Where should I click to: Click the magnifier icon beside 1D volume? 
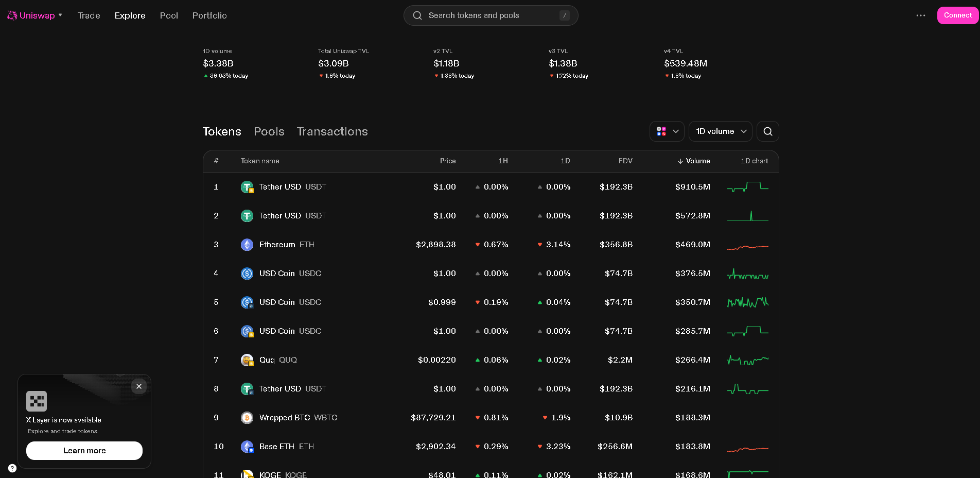click(767, 131)
